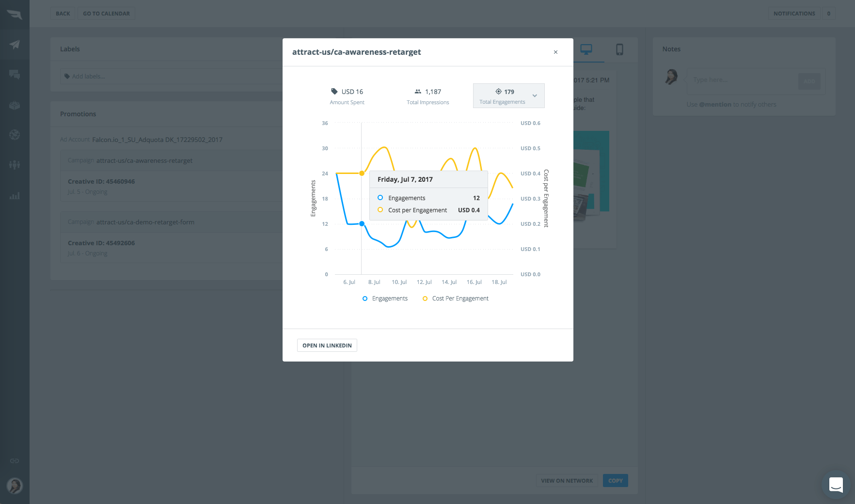Click the blue engagements data point on Jul 7
Screen dimensions: 855x504
coord(362,224)
